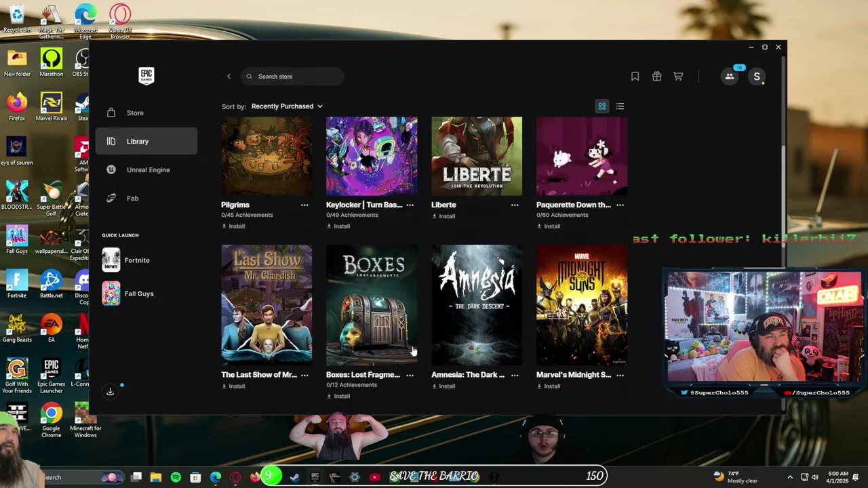Open Recycle Bin on desktop
868x488 pixels.
click(17, 18)
